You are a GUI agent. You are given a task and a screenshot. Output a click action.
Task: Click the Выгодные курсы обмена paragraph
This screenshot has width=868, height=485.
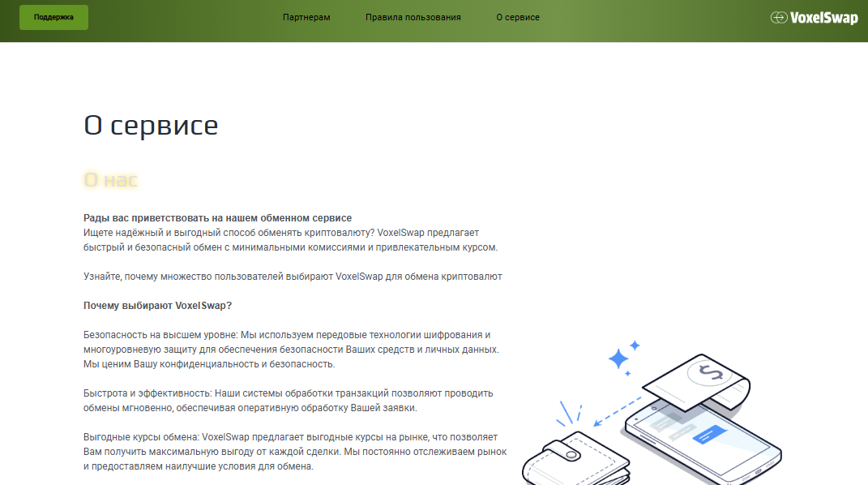[295, 452]
